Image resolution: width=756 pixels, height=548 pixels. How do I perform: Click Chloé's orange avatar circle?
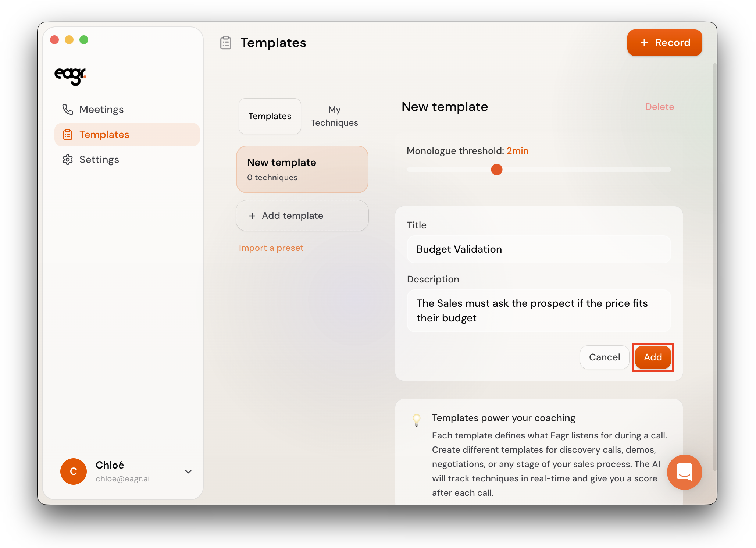tap(74, 471)
